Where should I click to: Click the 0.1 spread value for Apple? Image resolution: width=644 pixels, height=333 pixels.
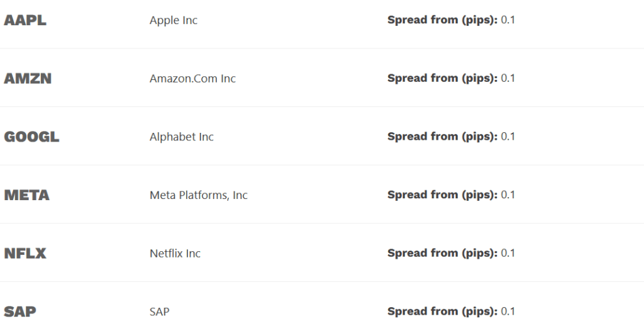(508, 20)
